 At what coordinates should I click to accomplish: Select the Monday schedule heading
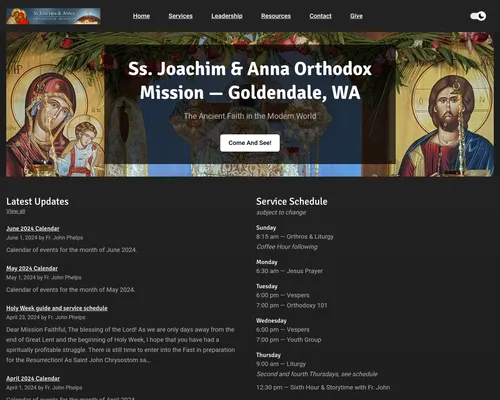click(267, 262)
